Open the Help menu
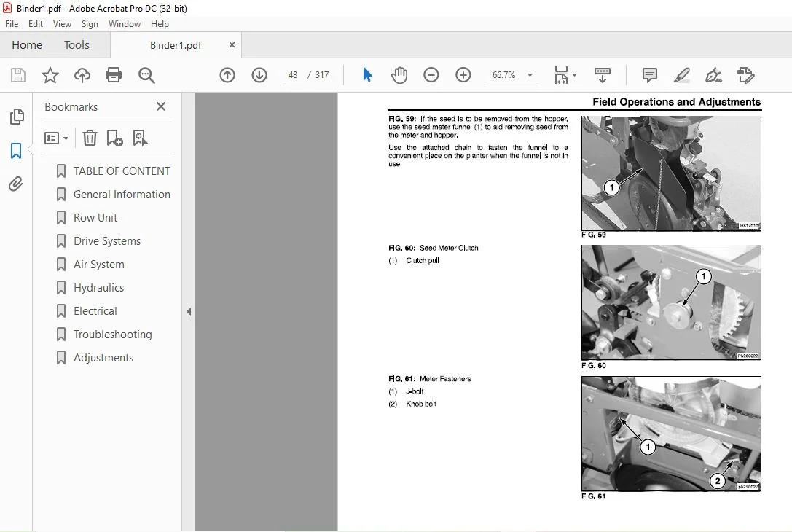This screenshot has width=792, height=532. click(160, 24)
